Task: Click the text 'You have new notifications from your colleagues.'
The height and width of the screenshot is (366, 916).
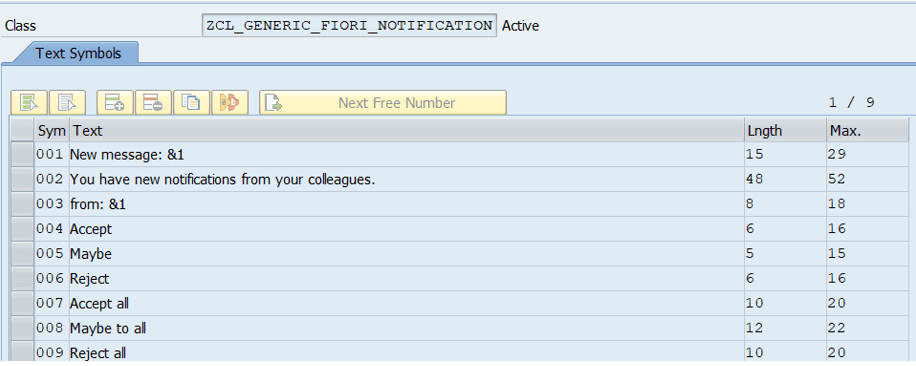Action: click(223, 180)
